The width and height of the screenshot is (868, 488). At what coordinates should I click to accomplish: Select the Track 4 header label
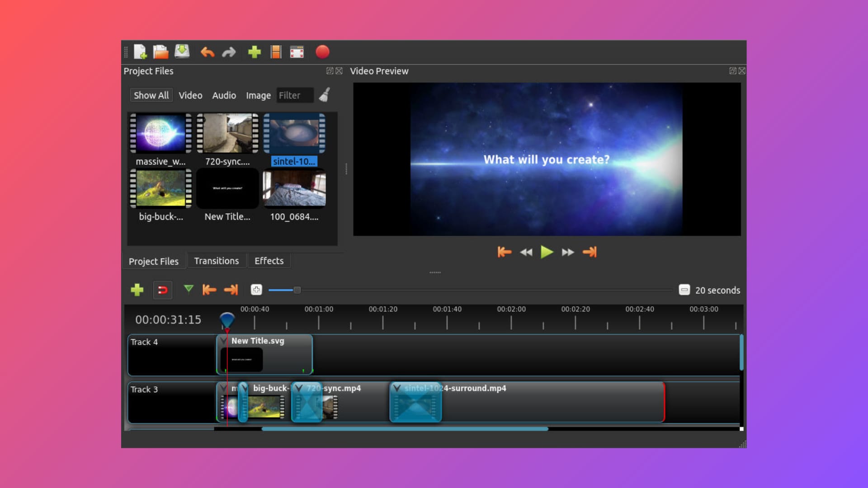click(144, 342)
